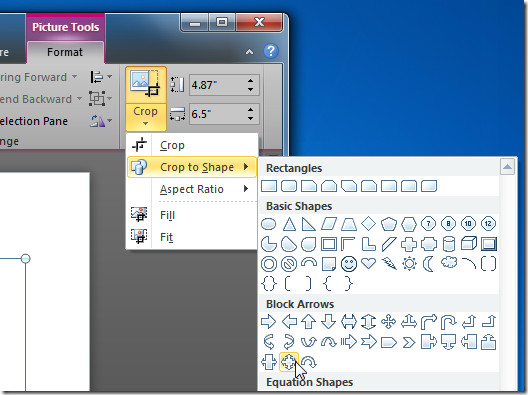Pick the Right Triangle shape
This screenshot has width=528, height=395.
click(x=308, y=224)
